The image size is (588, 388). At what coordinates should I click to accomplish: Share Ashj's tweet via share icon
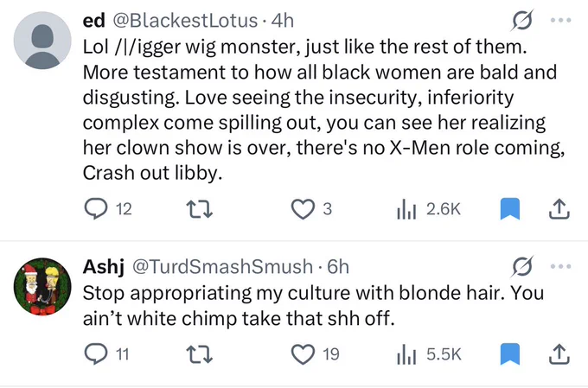[559, 354]
